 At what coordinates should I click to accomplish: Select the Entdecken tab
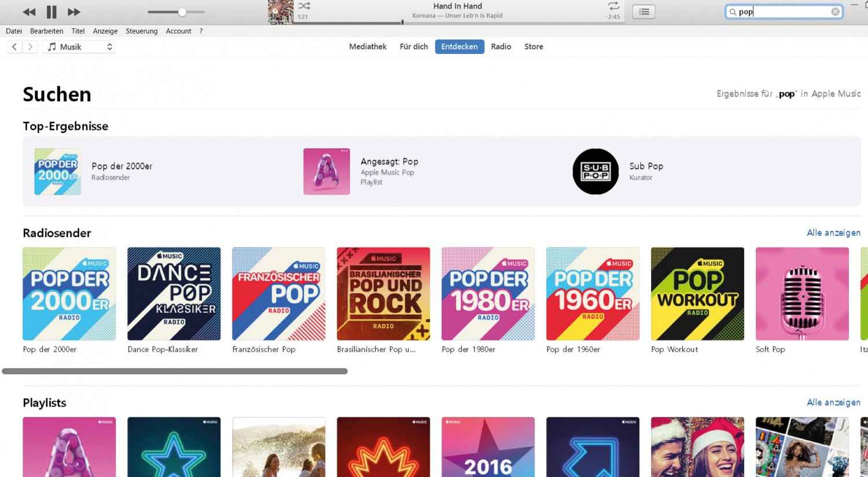coord(459,47)
